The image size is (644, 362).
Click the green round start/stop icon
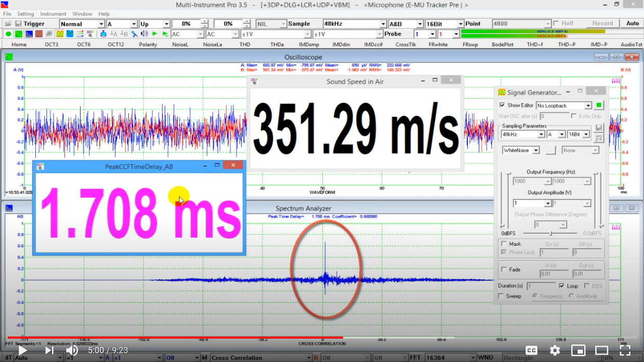click(x=8, y=34)
